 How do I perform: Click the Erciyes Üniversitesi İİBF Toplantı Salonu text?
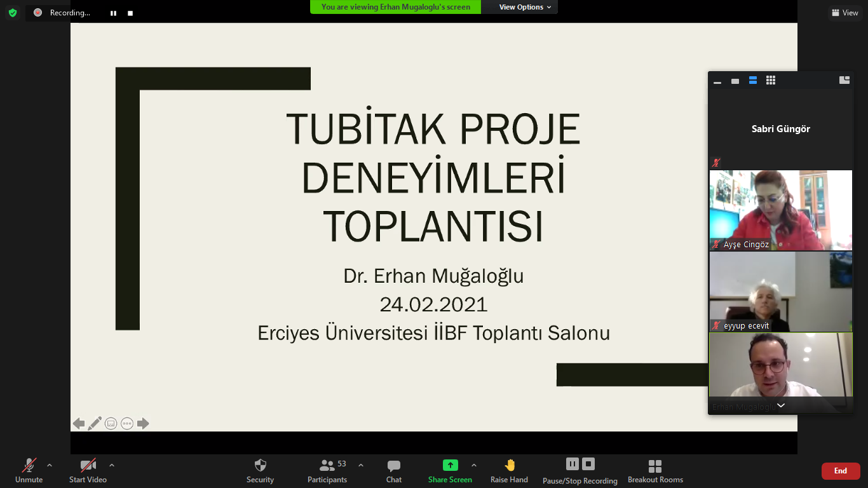433,333
